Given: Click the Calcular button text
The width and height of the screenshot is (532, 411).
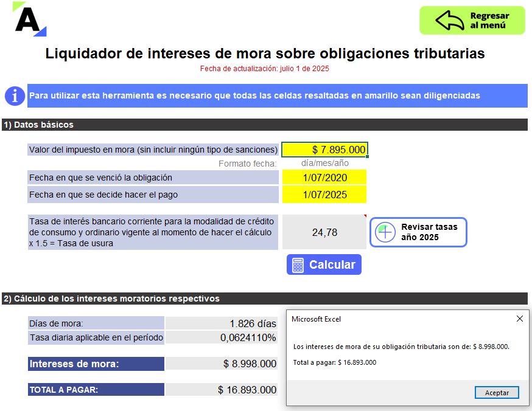Looking at the screenshot, I should click(332, 264).
